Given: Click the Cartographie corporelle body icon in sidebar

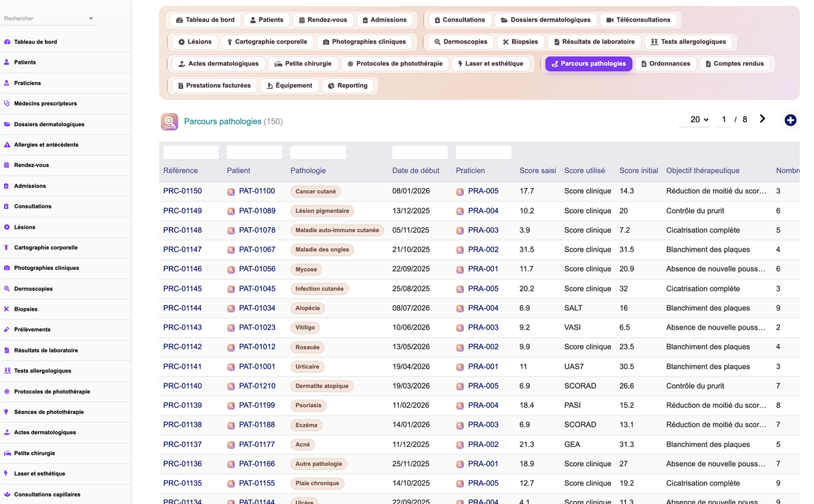Looking at the screenshot, I should (x=7, y=248).
